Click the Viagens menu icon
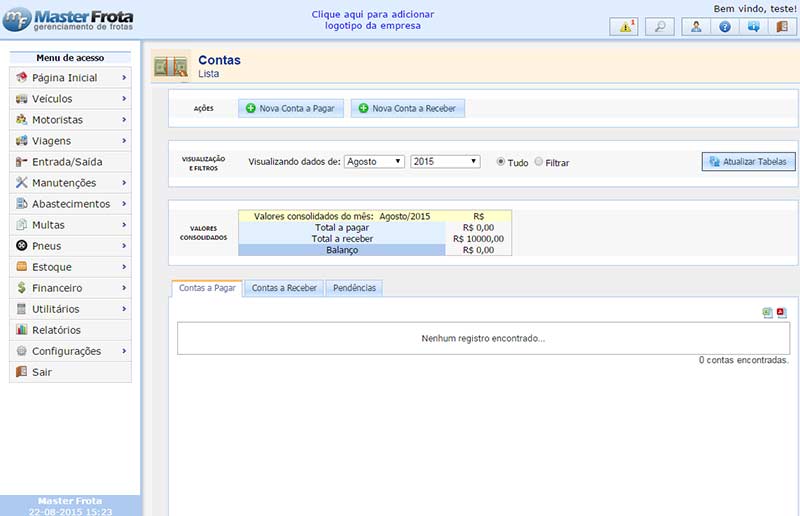The width and height of the screenshot is (800, 516). pyautogui.click(x=21, y=140)
